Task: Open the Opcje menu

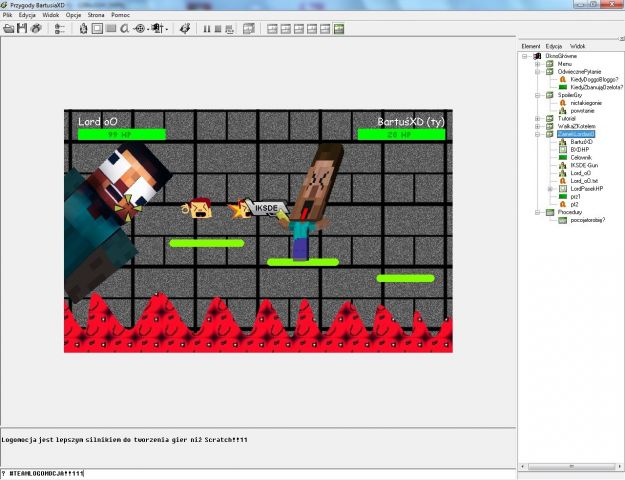Action: pos(73,15)
